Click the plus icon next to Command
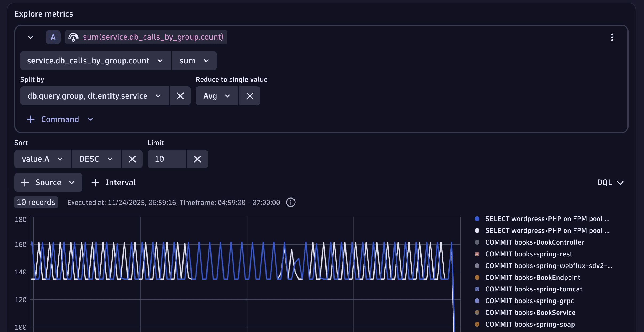The width and height of the screenshot is (644, 332). click(31, 119)
